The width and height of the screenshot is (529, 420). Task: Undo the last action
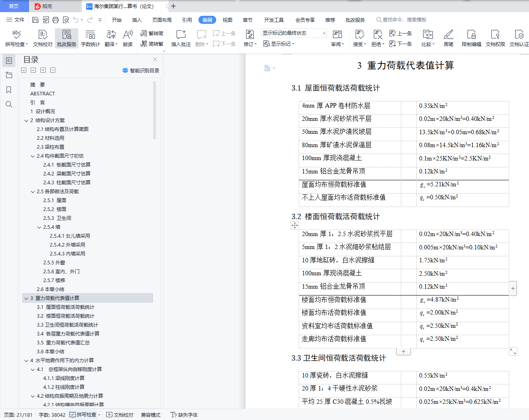click(x=76, y=20)
